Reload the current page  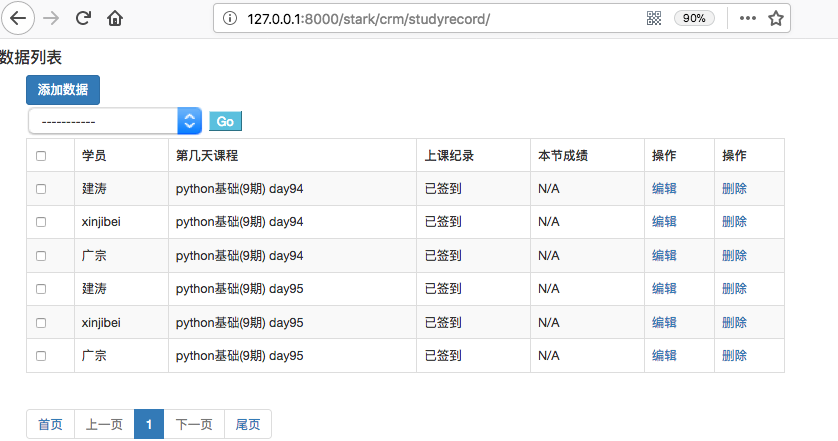(x=83, y=18)
